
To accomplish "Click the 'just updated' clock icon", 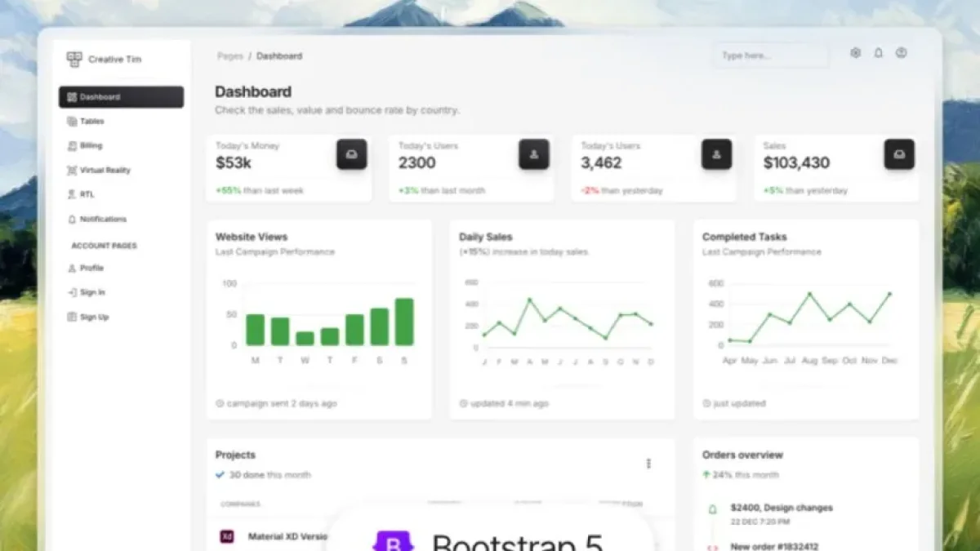I will tap(706, 403).
